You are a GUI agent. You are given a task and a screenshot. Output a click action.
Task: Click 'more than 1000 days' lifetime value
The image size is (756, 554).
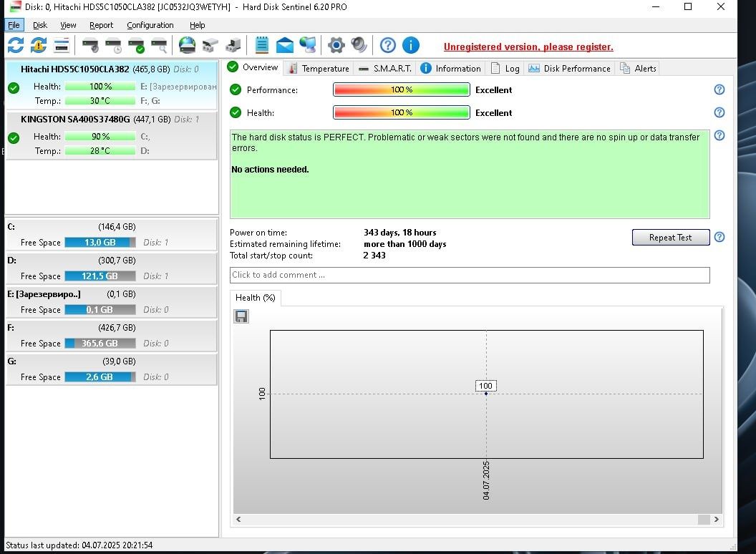coord(405,244)
